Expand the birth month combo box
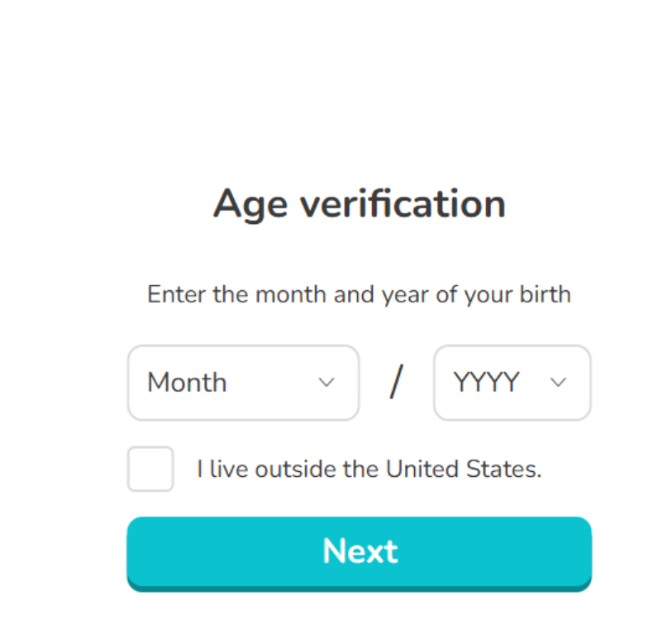 (x=243, y=383)
